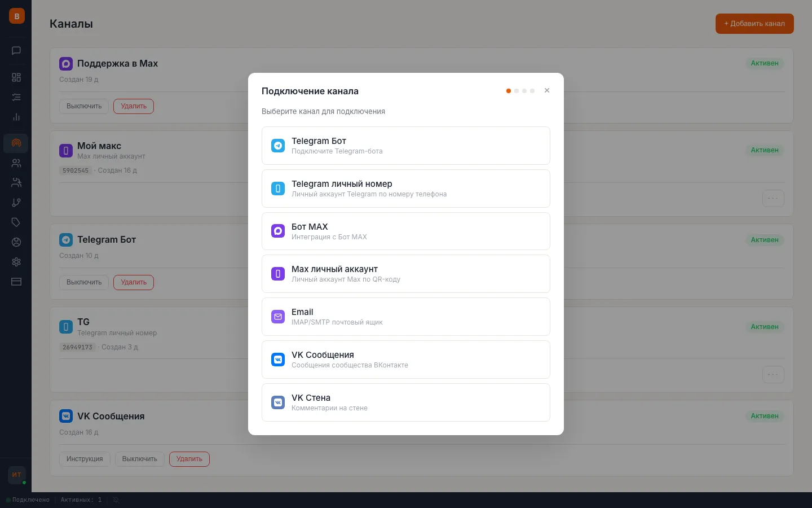812x508 pixels.
Task: Open the contacts people icon in sidebar
Action: [16, 163]
